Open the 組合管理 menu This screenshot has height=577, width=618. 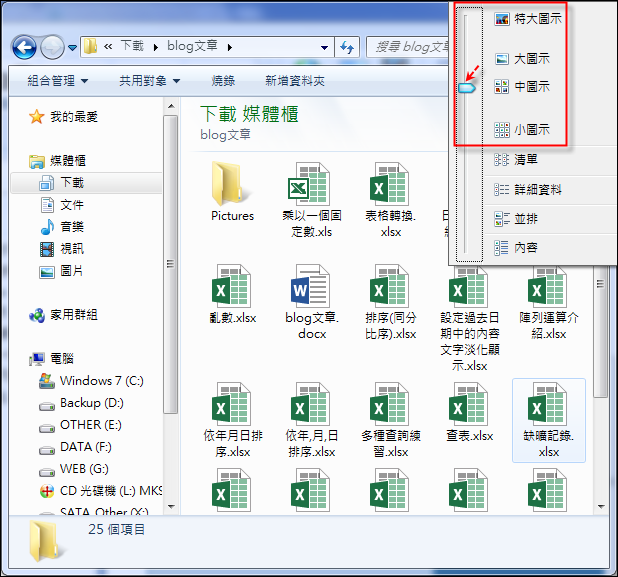[x=58, y=81]
